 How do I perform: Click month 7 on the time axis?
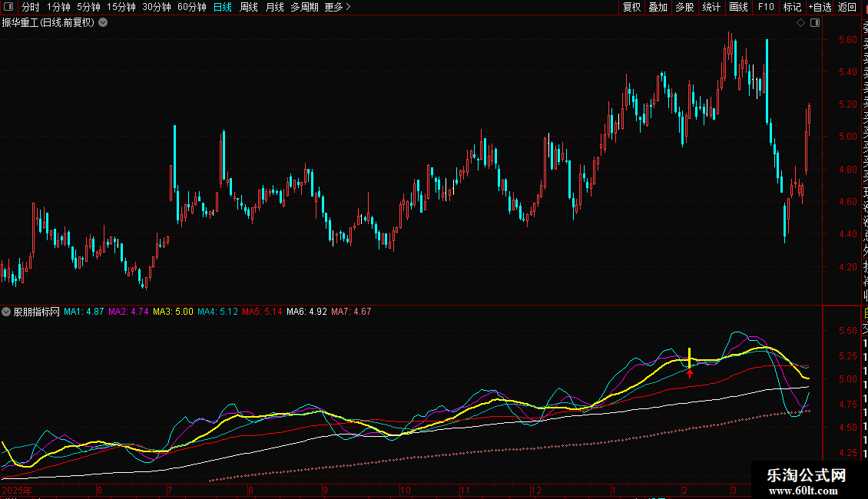pyautogui.click(x=170, y=490)
